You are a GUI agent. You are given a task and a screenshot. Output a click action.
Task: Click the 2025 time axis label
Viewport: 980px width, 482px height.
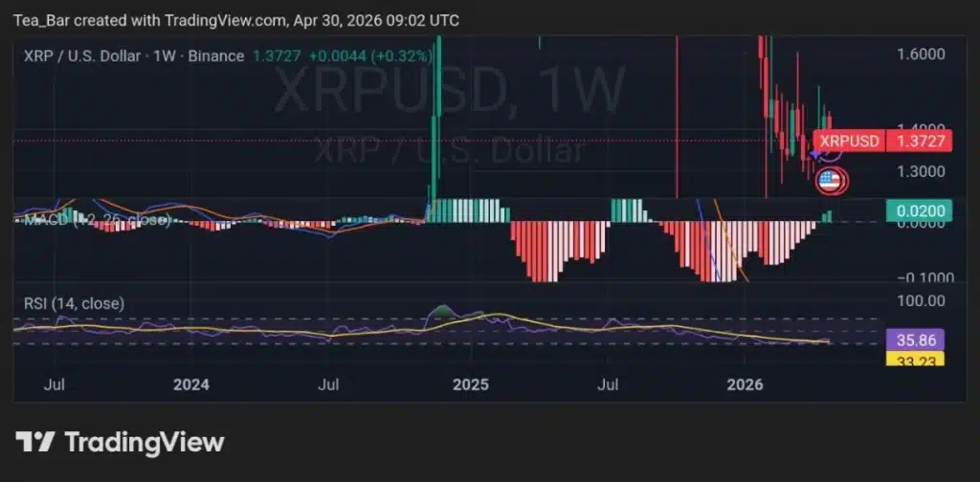click(x=471, y=384)
